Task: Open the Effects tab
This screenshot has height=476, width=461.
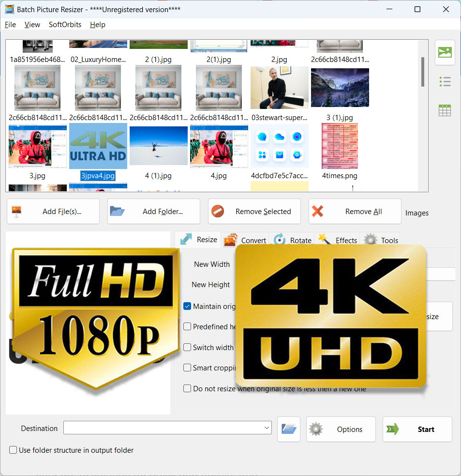Action: (337, 240)
